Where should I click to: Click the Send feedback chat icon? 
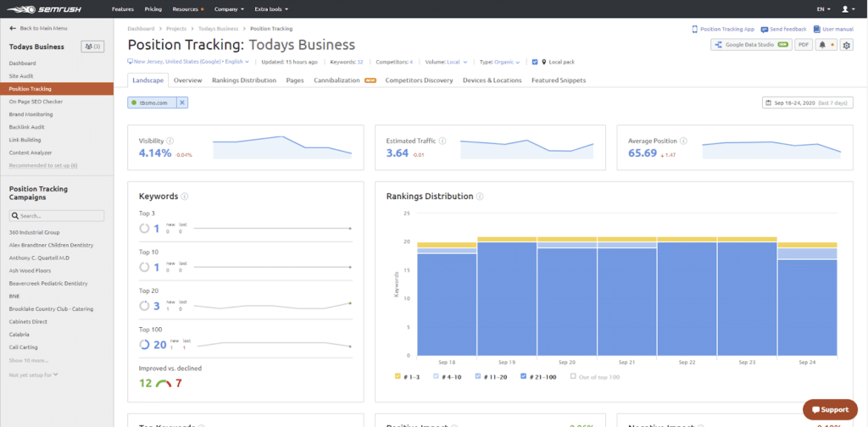tap(765, 30)
